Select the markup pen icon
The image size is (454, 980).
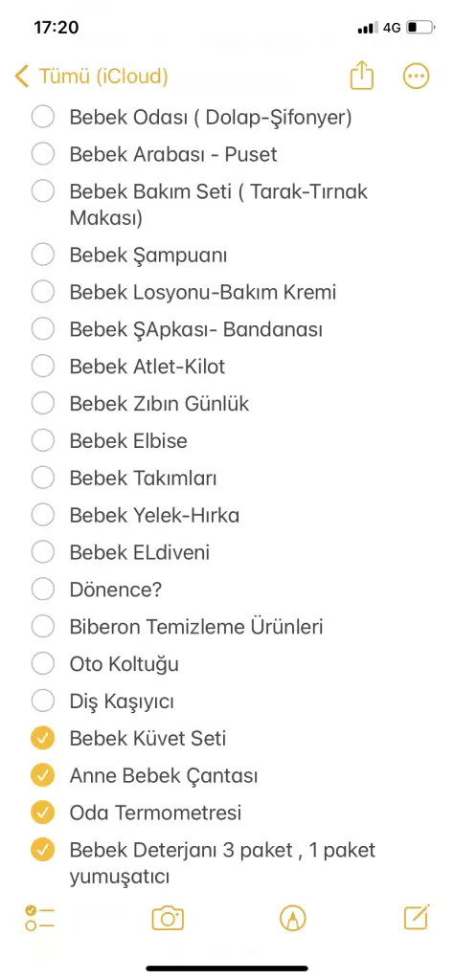(293, 918)
